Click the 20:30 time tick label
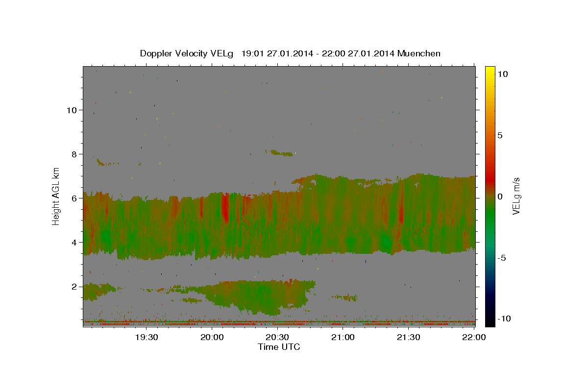The width and height of the screenshot is (588, 392). coord(277,337)
